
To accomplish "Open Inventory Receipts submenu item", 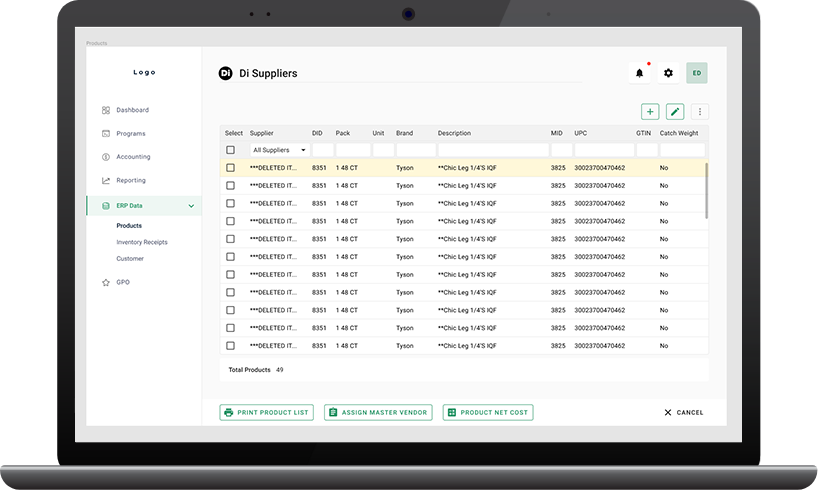I will tap(142, 242).
